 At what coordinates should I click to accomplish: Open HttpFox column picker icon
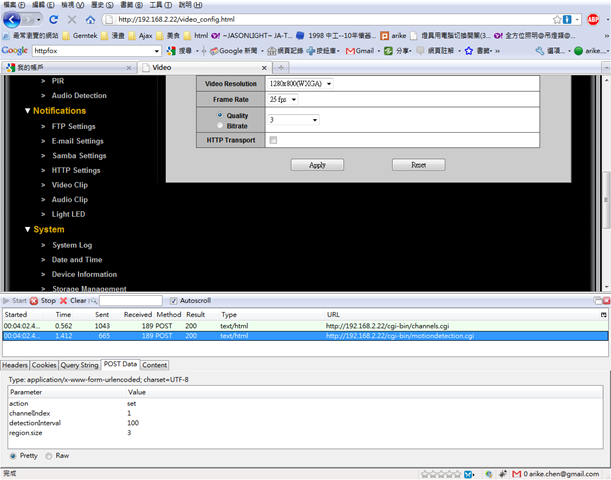pyautogui.click(x=604, y=315)
